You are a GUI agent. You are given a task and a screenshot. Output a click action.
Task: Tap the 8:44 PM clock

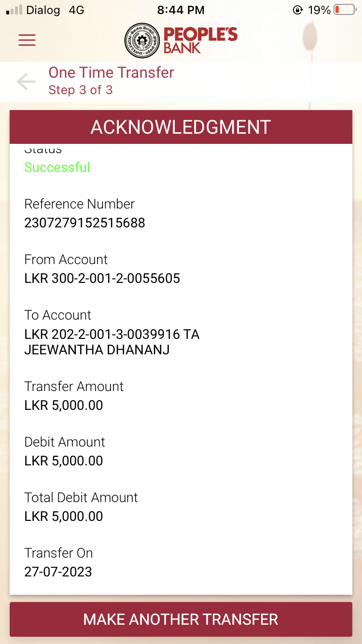(x=181, y=10)
